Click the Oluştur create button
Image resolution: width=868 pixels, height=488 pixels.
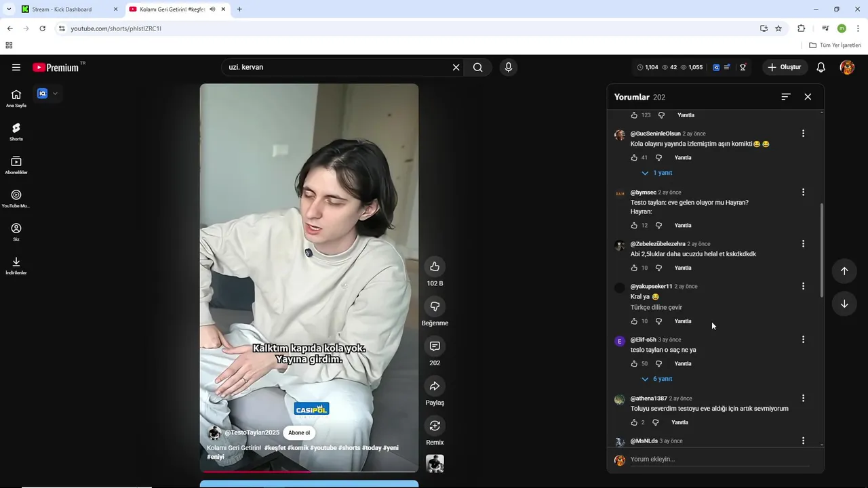click(x=785, y=67)
